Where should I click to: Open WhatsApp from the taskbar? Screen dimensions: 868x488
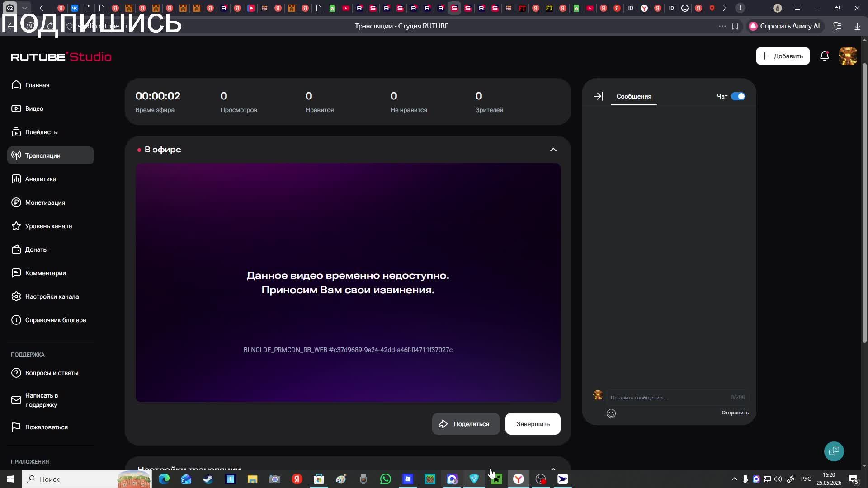386,479
